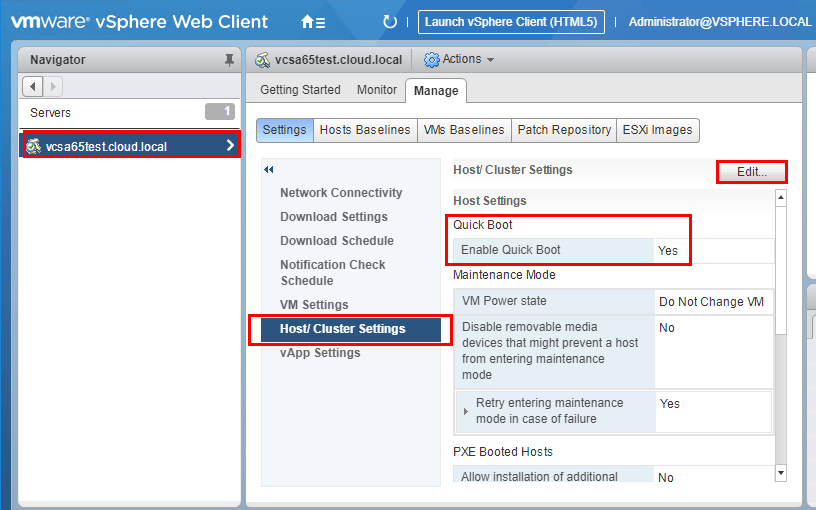The image size is (816, 510).
Task: Pin the Navigator panel
Action: (x=230, y=60)
